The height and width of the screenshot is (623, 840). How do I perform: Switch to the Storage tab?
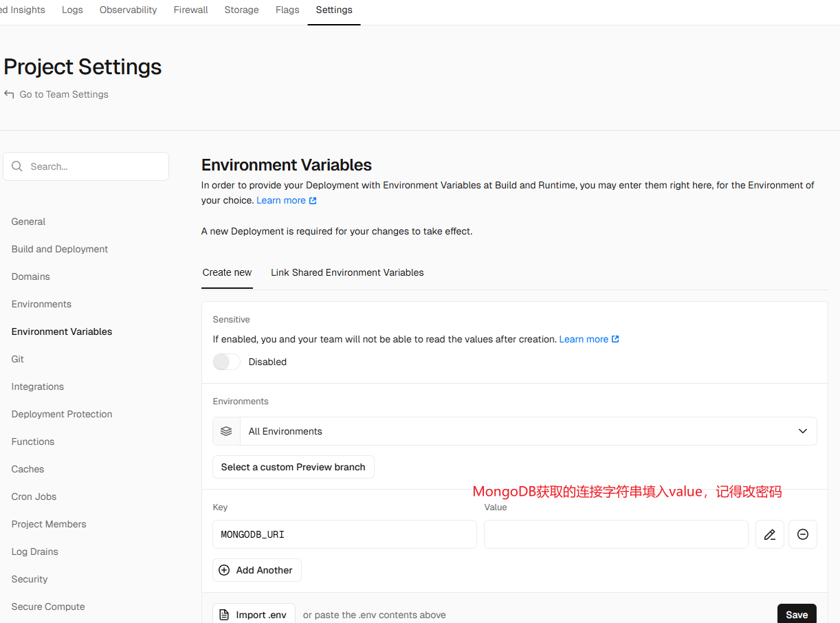tap(241, 10)
